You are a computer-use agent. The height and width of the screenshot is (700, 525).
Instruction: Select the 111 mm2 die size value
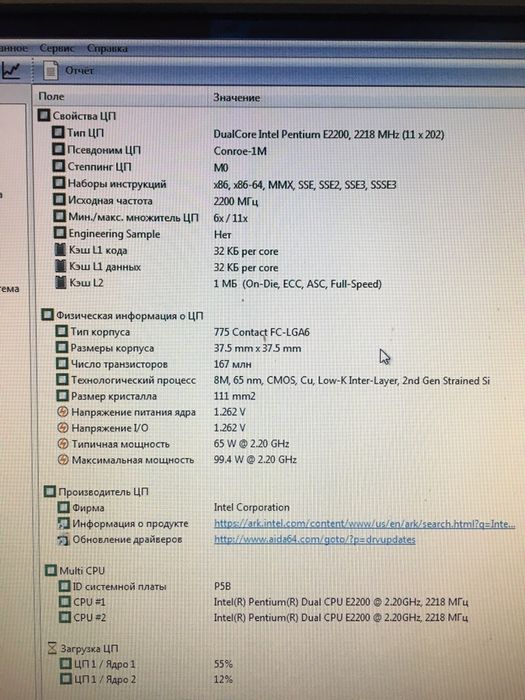coord(234,396)
